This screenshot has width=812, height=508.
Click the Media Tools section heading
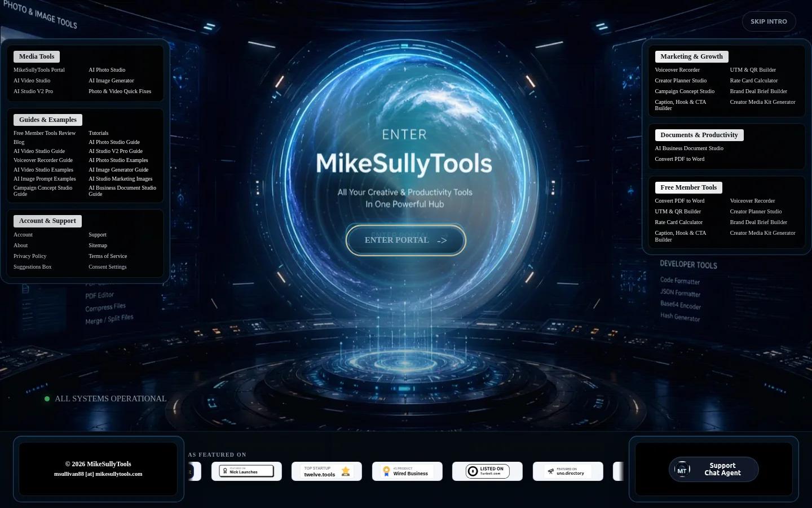point(37,56)
